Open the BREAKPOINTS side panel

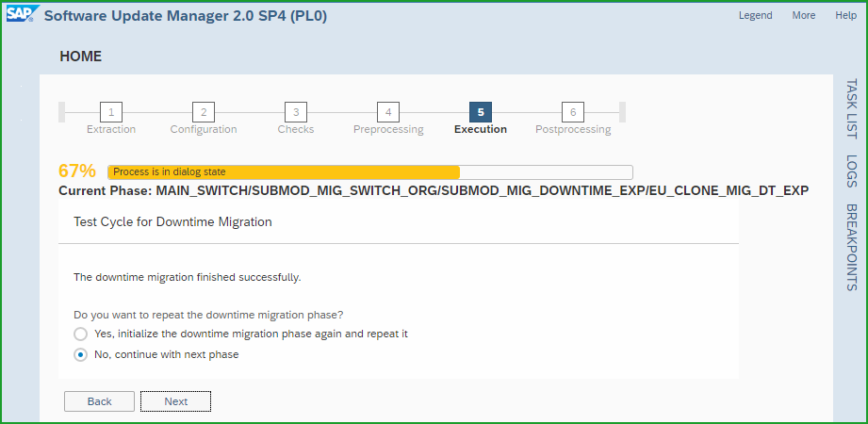click(851, 248)
